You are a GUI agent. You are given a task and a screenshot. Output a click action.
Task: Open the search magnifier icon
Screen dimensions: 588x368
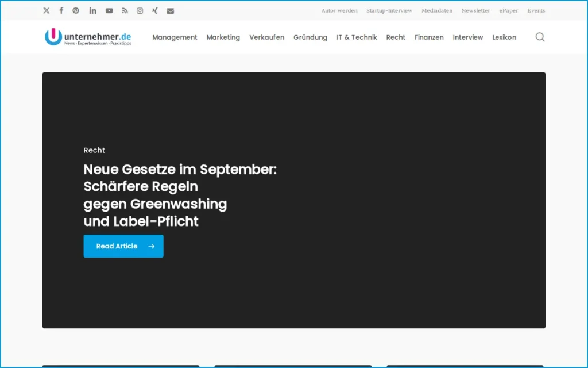click(x=540, y=37)
